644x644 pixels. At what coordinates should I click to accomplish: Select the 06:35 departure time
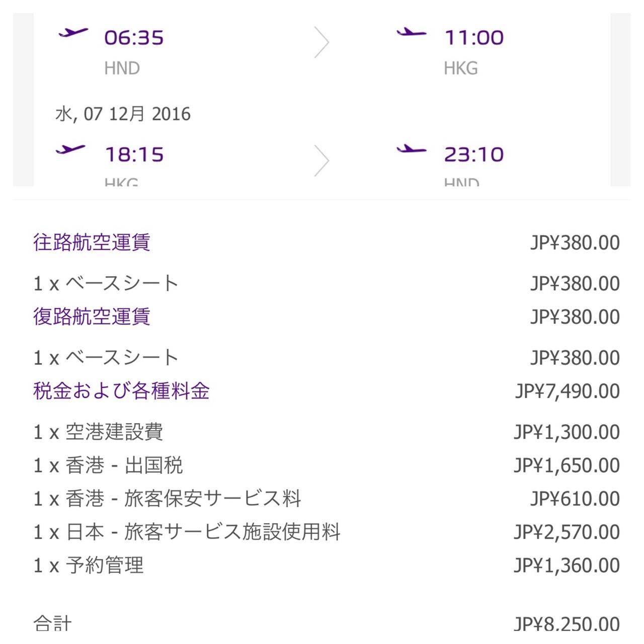point(134,38)
